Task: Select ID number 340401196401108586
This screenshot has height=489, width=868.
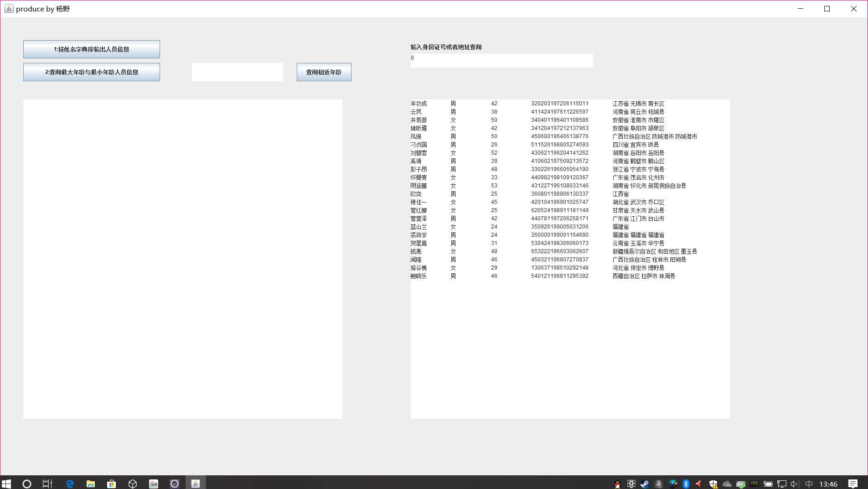Action: click(x=559, y=120)
